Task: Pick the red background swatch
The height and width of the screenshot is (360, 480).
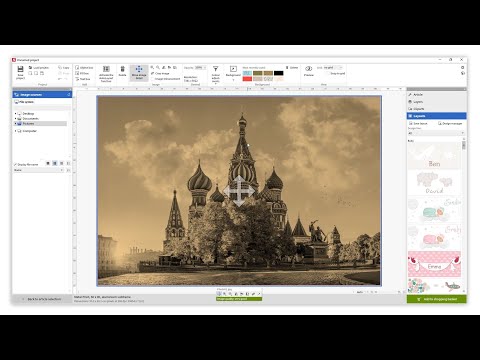Action: (x=247, y=79)
